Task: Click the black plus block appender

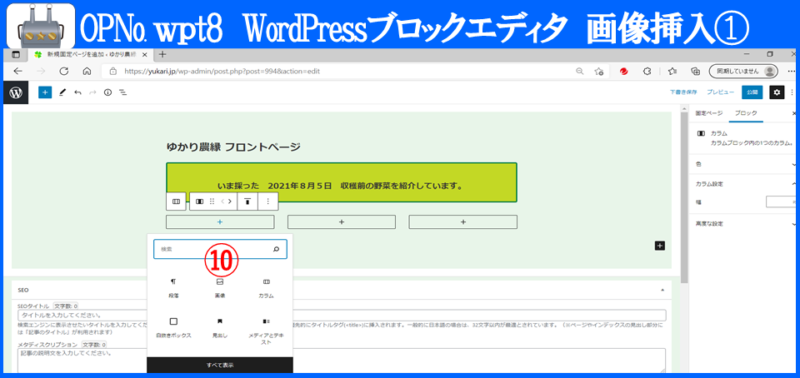Action: (660, 246)
